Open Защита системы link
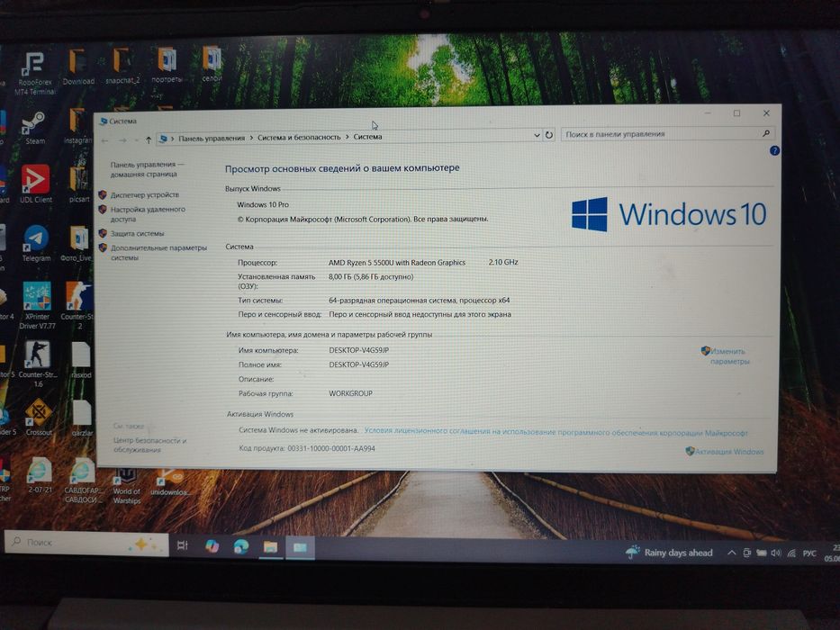This screenshot has height=630, width=840. (x=137, y=234)
